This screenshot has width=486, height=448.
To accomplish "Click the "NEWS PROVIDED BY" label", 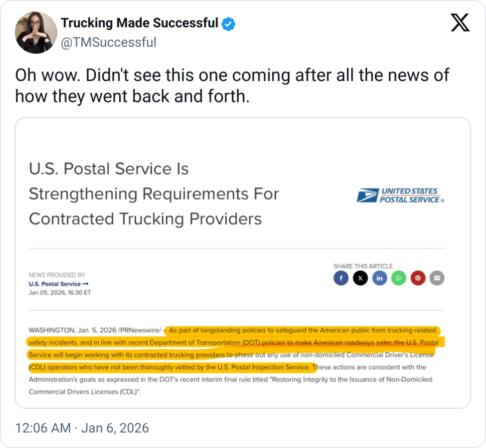I will pyautogui.click(x=57, y=275).
